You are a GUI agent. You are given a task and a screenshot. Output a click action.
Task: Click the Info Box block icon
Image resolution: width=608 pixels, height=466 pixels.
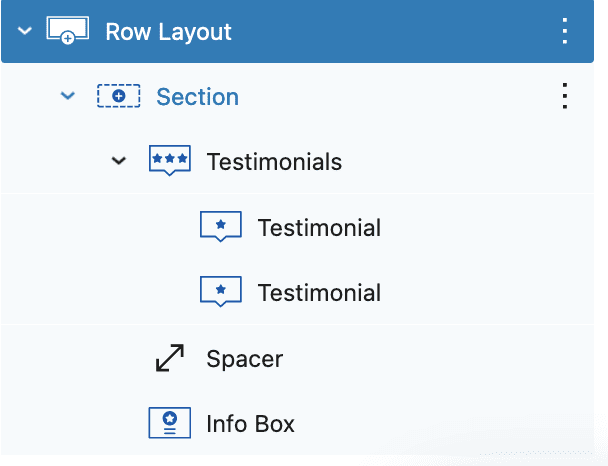(x=169, y=423)
